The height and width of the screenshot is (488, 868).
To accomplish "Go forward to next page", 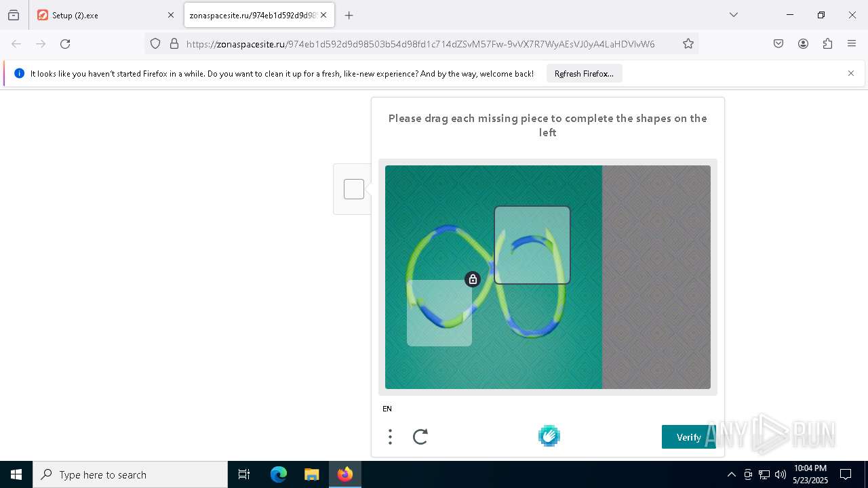I will point(41,44).
